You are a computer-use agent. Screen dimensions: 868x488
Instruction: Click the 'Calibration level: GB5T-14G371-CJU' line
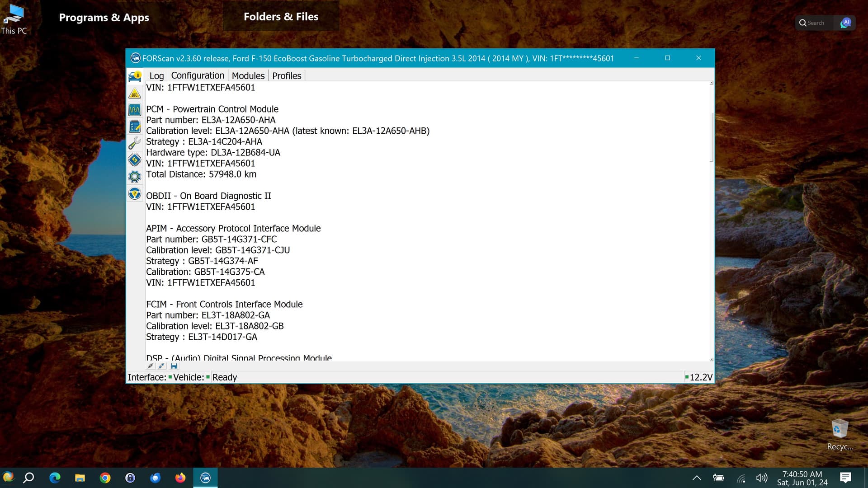coord(218,250)
